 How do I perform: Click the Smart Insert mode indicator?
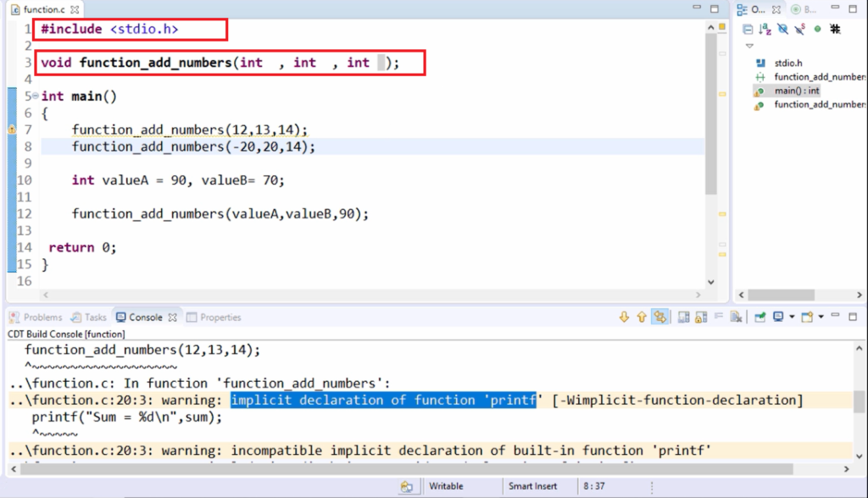(x=531, y=486)
